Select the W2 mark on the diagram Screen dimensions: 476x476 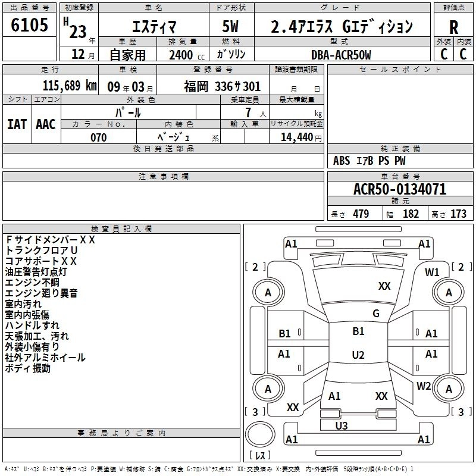point(424,386)
